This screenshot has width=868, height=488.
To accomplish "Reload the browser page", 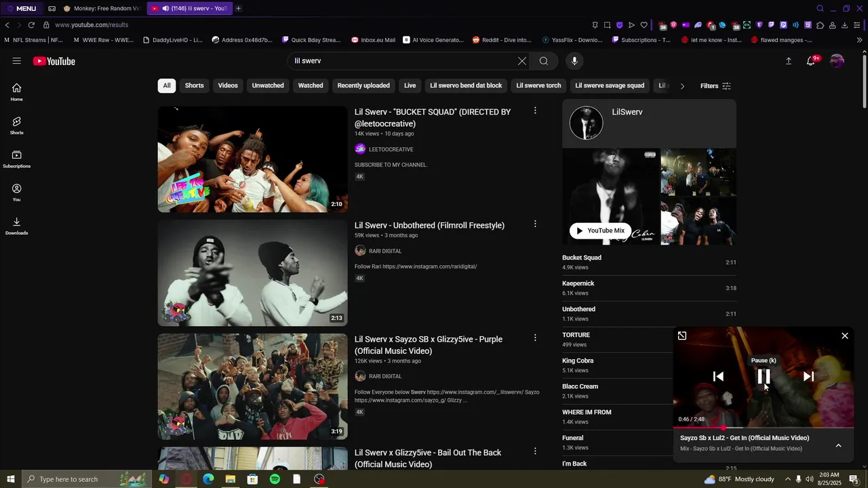I will 31,25.
